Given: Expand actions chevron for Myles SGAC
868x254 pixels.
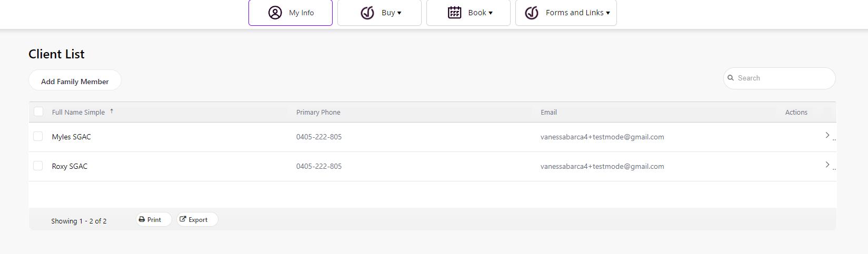Looking at the screenshot, I should tap(827, 136).
